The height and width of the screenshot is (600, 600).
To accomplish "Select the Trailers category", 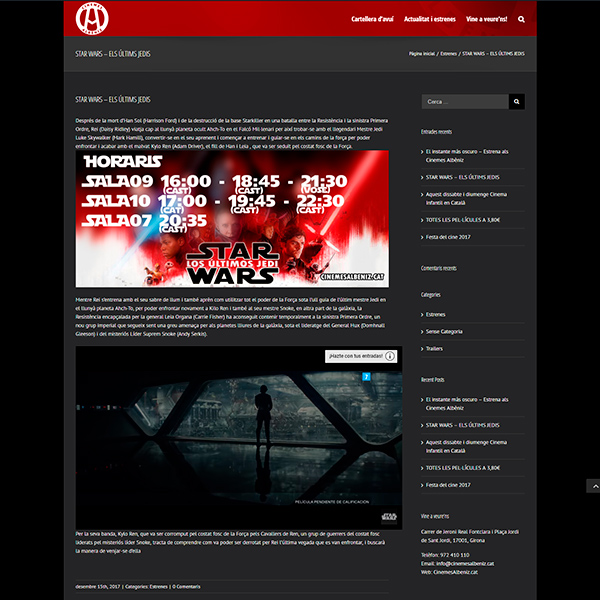I will (x=434, y=349).
